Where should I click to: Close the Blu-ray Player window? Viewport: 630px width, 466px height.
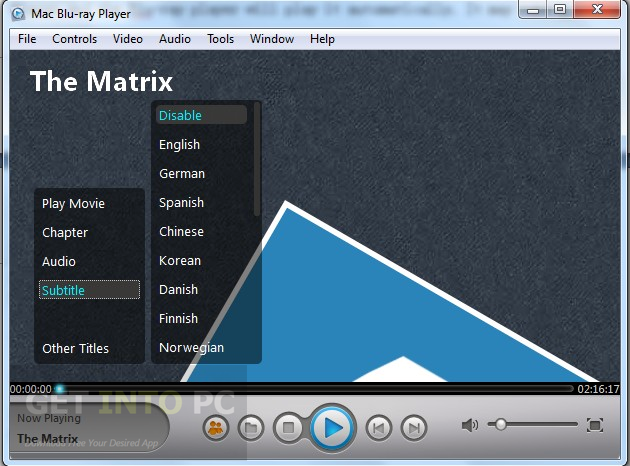coord(597,9)
